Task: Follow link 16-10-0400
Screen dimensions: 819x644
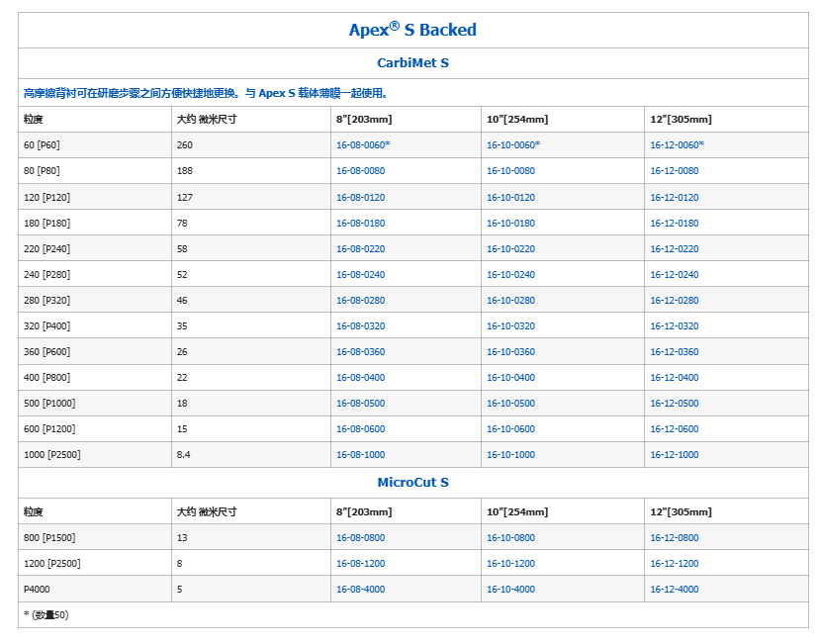Action: click(510, 378)
